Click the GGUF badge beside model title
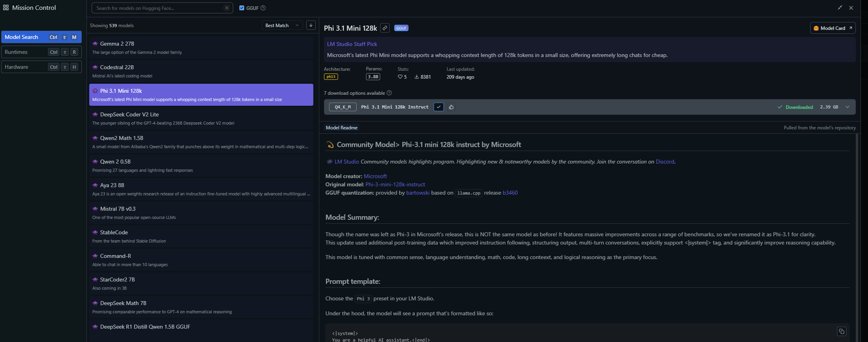The image size is (868, 342). [x=401, y=28]
